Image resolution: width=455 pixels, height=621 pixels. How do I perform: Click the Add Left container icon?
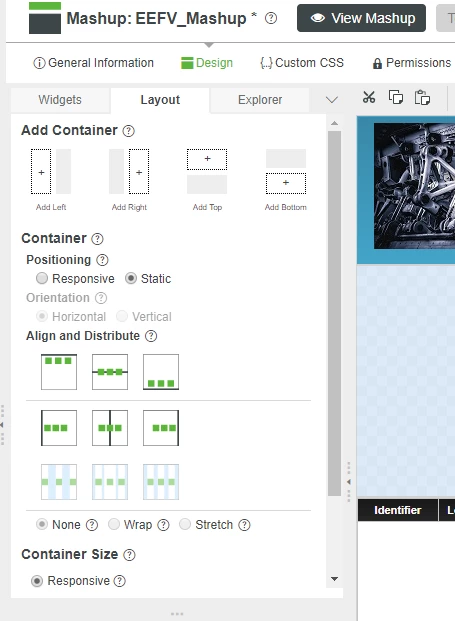[x=51, y=171]
